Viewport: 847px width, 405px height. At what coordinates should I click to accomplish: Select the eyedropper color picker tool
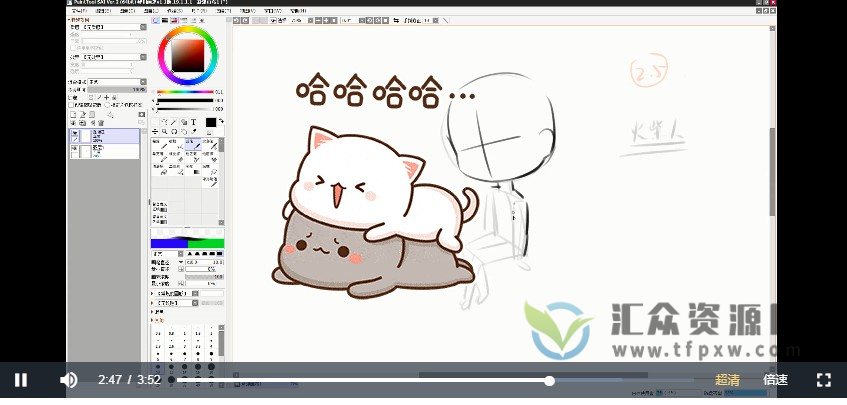193,132
